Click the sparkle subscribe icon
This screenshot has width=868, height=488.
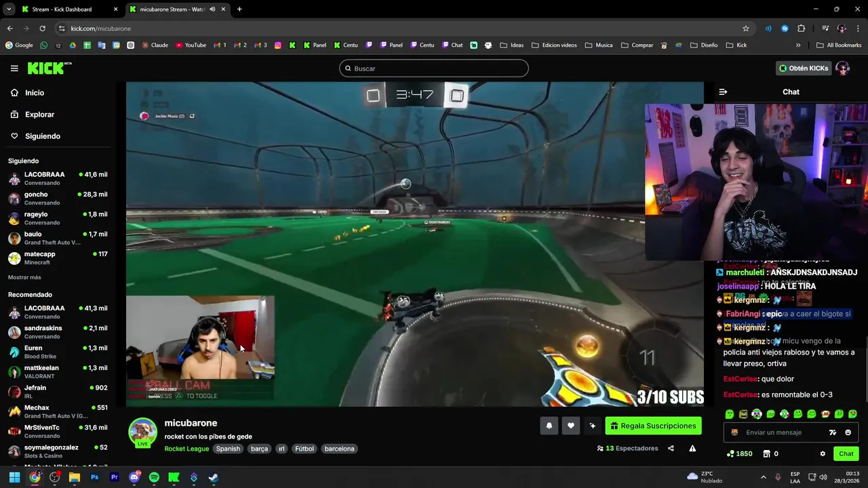click(x=593, y=426)
